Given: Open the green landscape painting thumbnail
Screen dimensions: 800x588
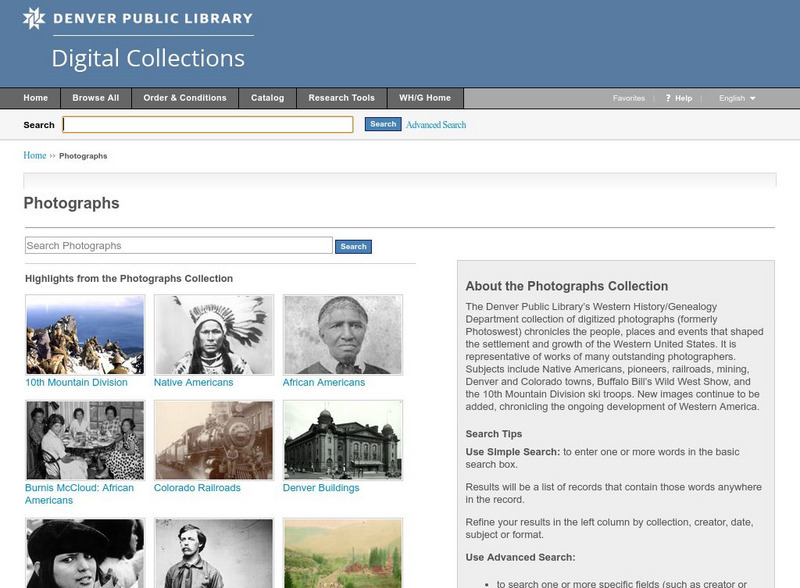Looking at the screenshot, I should click(343, 553).
